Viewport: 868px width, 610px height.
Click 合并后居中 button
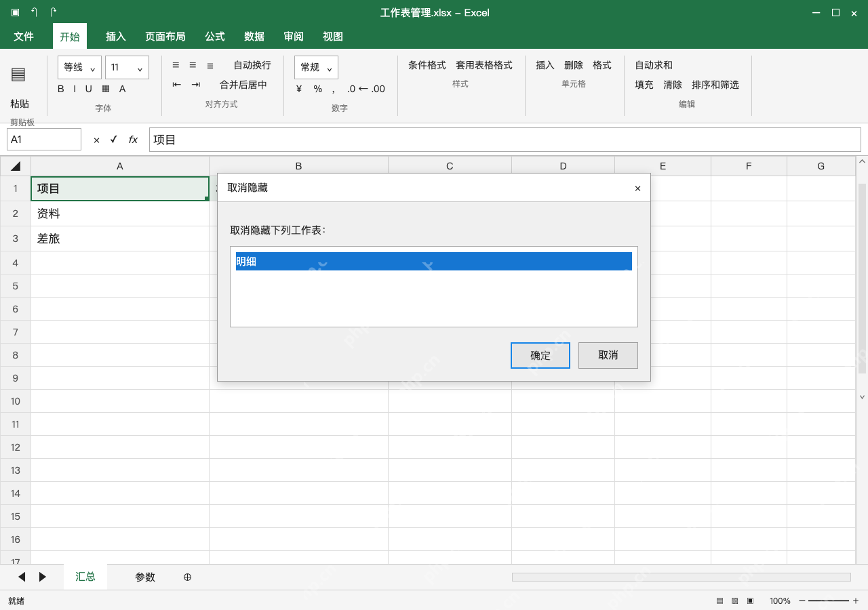[243, 85]
